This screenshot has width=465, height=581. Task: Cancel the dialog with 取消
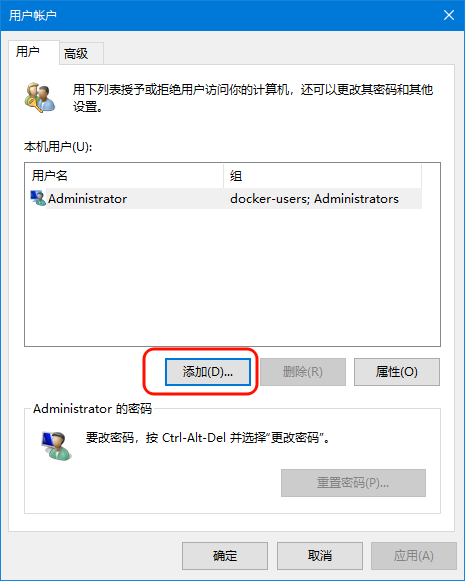[x=319, y=556]
